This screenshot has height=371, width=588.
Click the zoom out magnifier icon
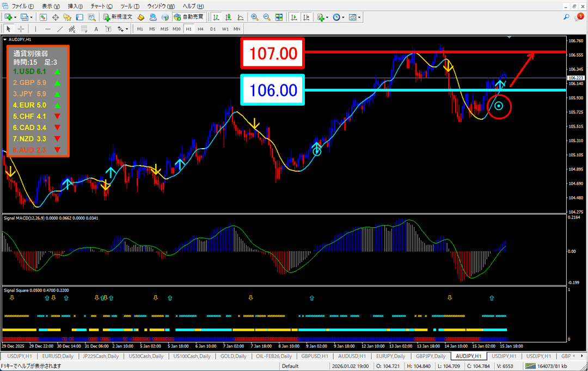(x=267, y=17)
